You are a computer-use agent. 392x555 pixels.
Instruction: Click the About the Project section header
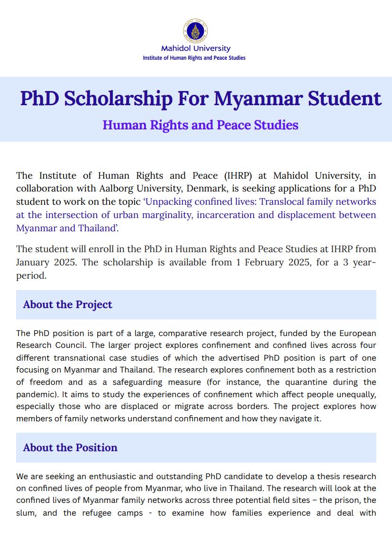tap(68, 304)
